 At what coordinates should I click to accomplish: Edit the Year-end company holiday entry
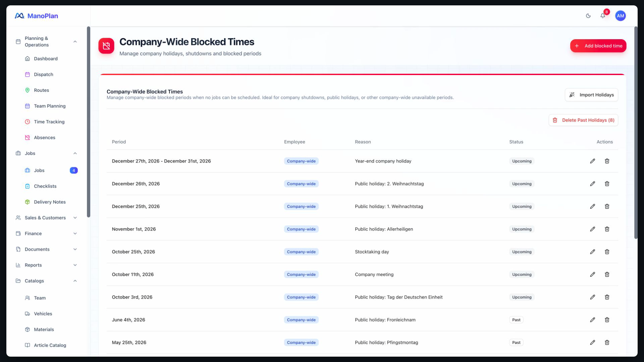point(592,161)
